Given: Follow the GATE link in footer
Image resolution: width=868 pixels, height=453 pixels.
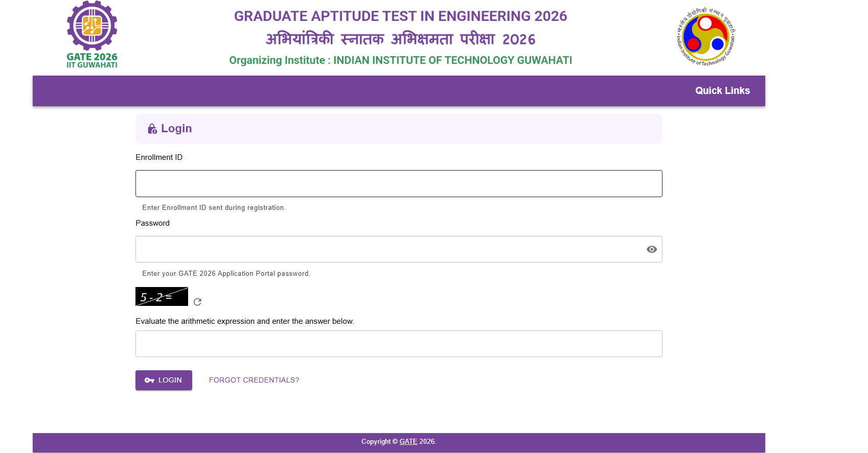Looking at the screenshot, I should [408, 442].
